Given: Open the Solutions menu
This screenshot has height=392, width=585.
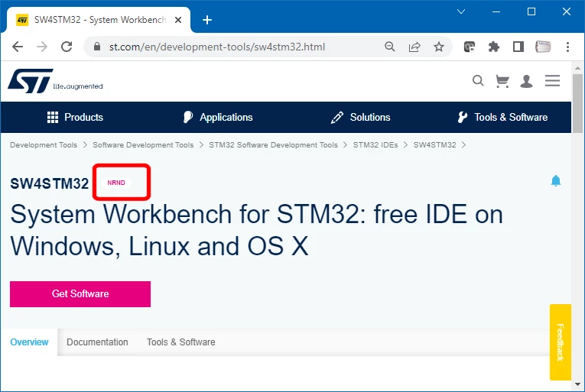Looking at the screenshot, I should coord(360,117).
